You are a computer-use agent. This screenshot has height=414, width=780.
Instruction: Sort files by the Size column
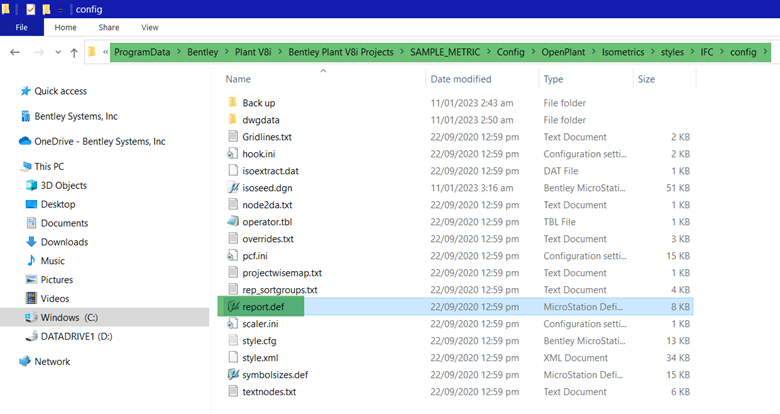pyautogui.click(x=646, y=79)
